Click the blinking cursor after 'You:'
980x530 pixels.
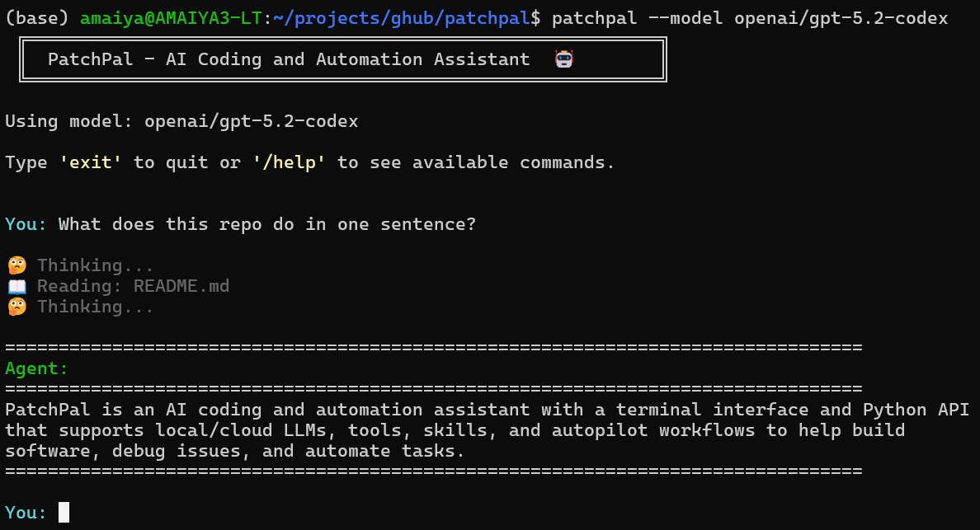click(x=64, y=512)
